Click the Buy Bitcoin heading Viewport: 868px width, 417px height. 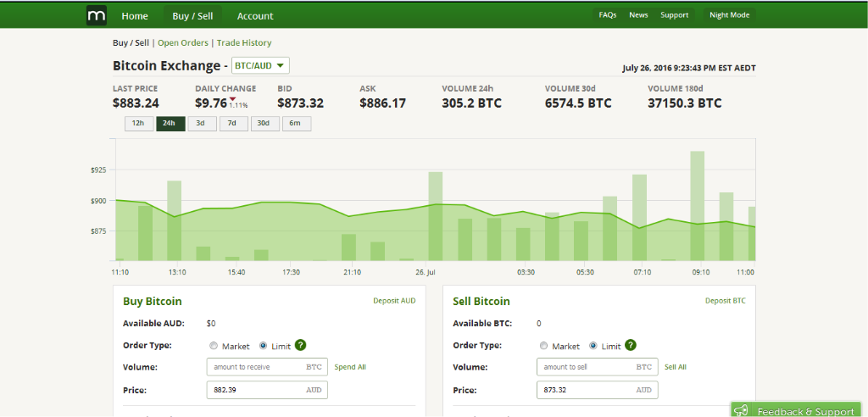[x=153, y=301]
